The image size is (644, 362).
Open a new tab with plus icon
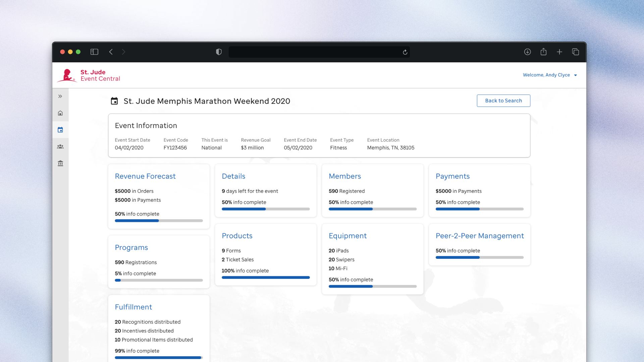point(559,52)
